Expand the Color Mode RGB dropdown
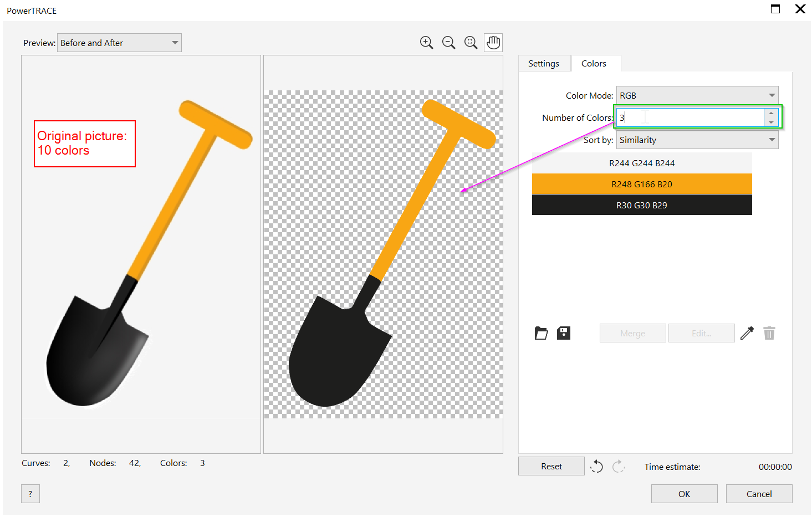The image size is (812, 517). pyautogui.click(x=697, y=95)
